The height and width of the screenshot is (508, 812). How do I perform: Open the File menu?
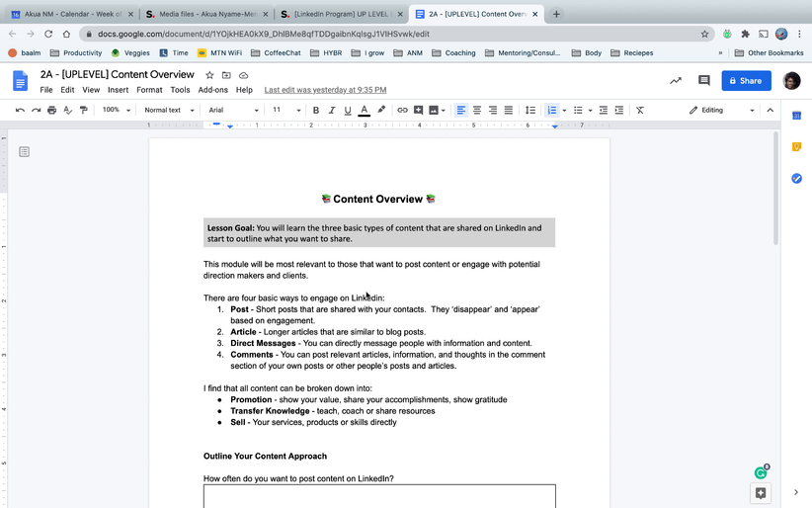click(46, 90)
